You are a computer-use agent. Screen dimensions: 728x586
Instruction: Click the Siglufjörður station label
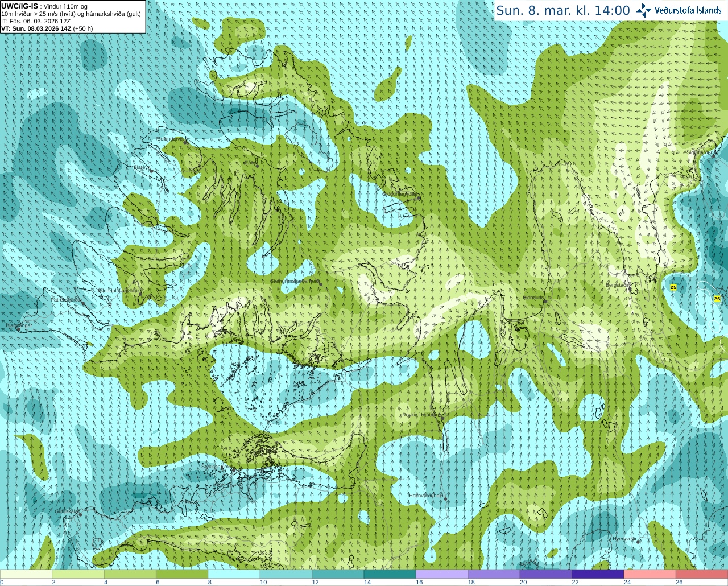pos(700,152)
